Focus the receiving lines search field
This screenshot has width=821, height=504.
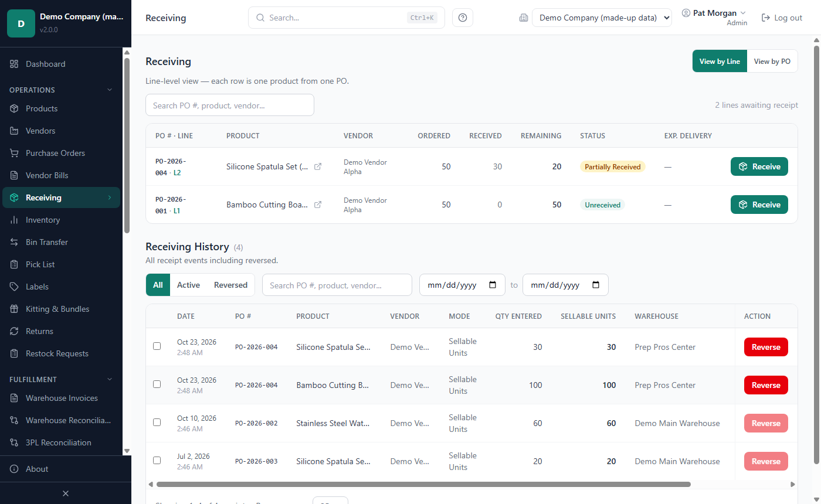click(x=230, y=105)
